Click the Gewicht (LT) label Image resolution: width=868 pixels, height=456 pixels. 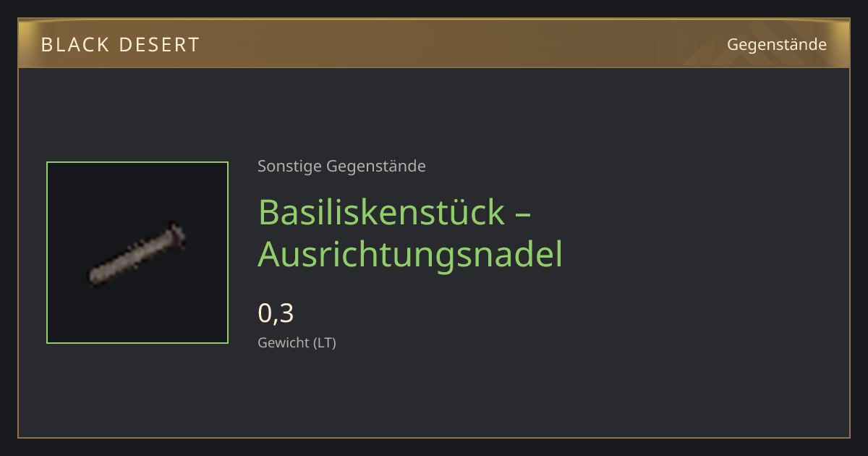point(297,343)
